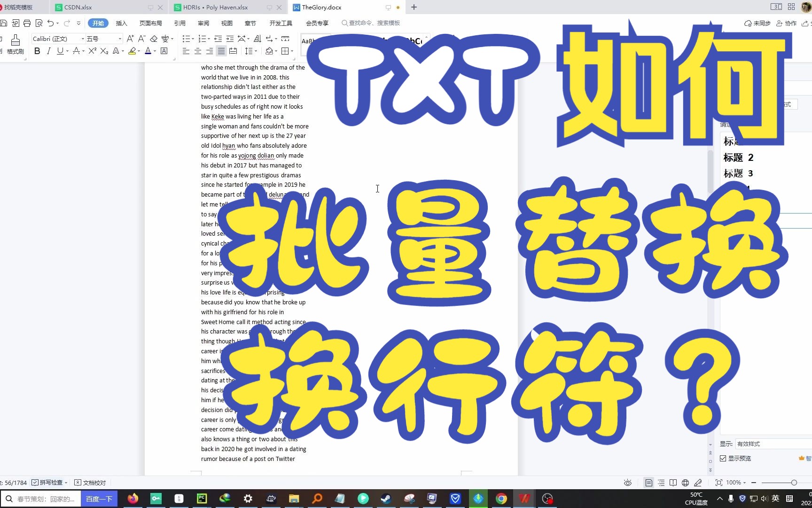Open the 开发工具 (Developer) tab
Screen dimensions: 812x508
coord(281,23)
